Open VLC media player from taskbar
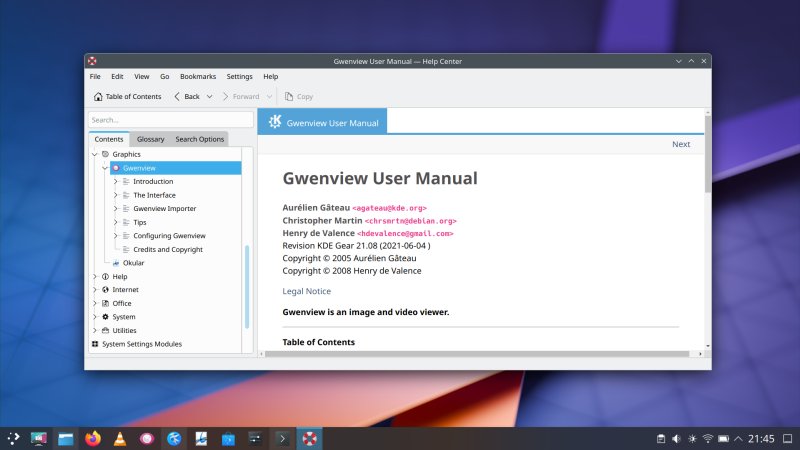 (x=120, y=438)
